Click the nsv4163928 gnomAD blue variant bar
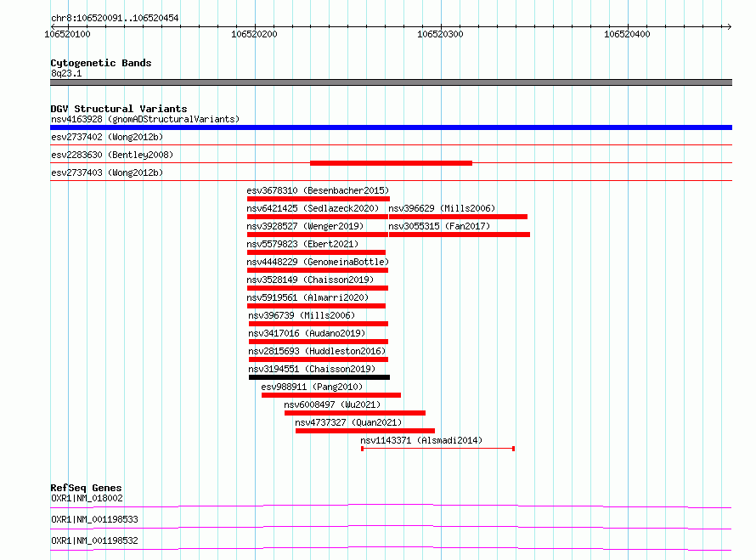Screen dimensions: 756x560 [391, 127]
